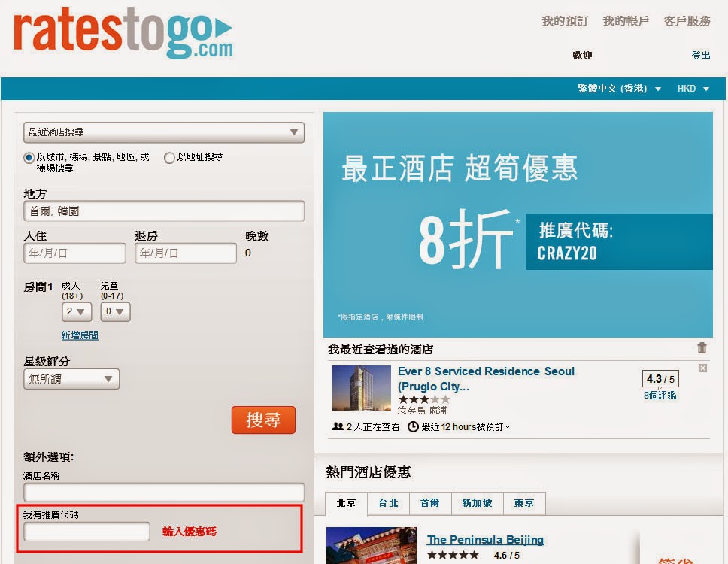Expand the children count dropdown
The width and height of the screenshot is (728, 564).
click(x=115, y=311)
